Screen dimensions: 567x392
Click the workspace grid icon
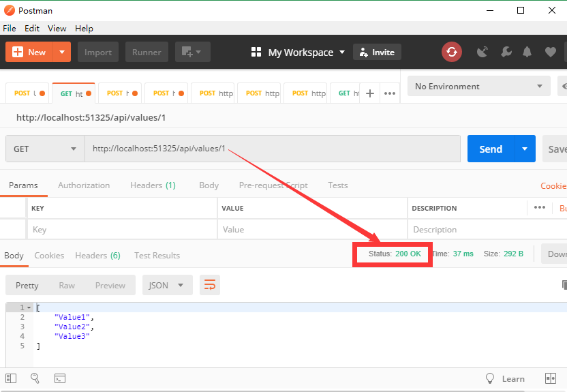pos(256,52)
